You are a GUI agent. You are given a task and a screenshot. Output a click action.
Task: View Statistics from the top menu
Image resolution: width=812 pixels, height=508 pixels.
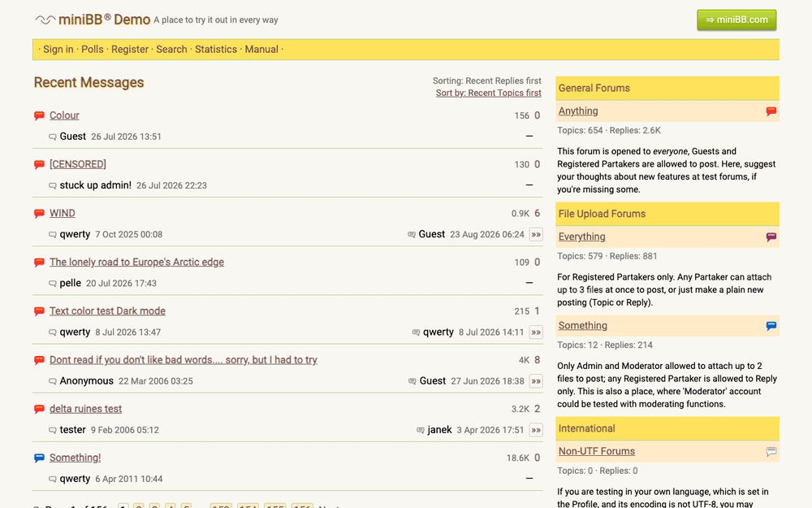click(216, 50)
